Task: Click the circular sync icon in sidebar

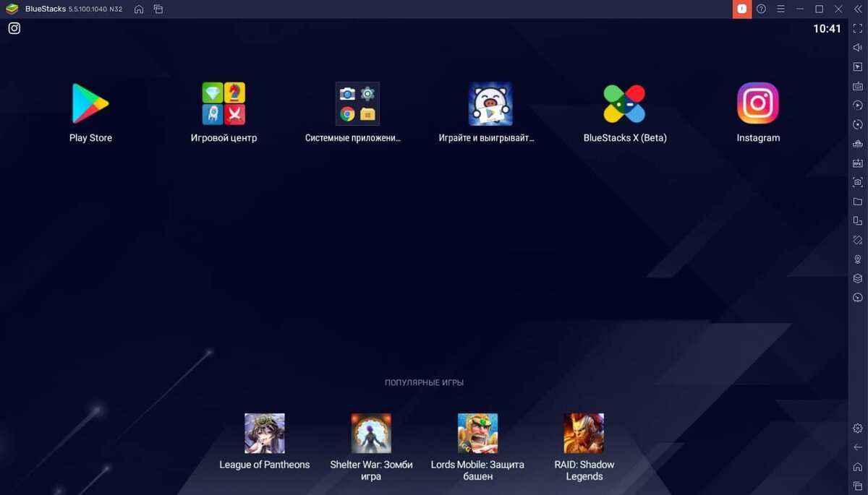Action: click(858, 124)
